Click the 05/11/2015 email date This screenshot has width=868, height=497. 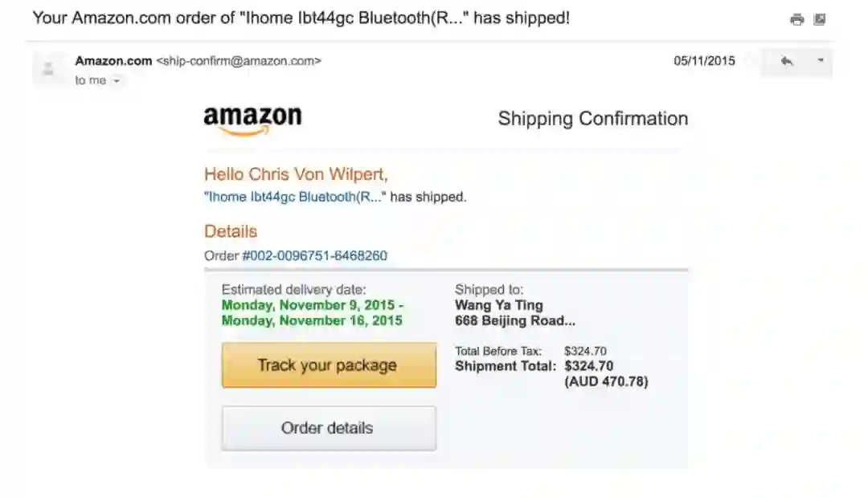[704, 61]
